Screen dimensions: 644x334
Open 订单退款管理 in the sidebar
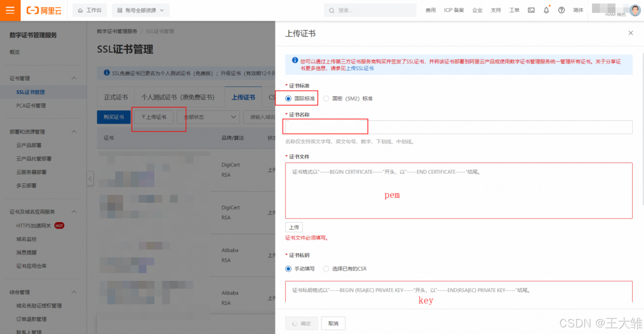(31, 319)
